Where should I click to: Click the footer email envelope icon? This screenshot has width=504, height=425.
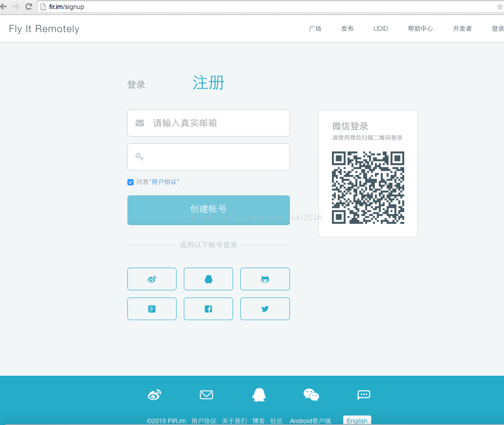[x=206, y=394]
